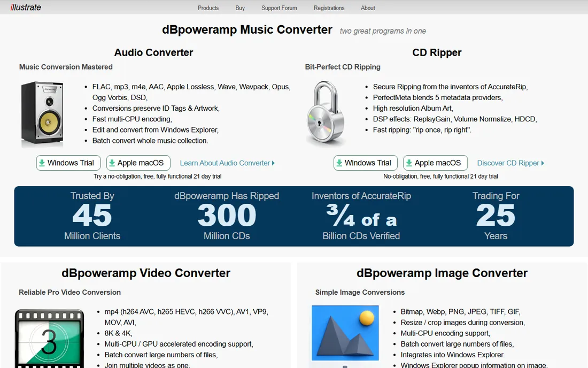This screenshot has height=368, width=588.
Task: Click the Audio Converter heading
Action: click(x=154, y=52)
